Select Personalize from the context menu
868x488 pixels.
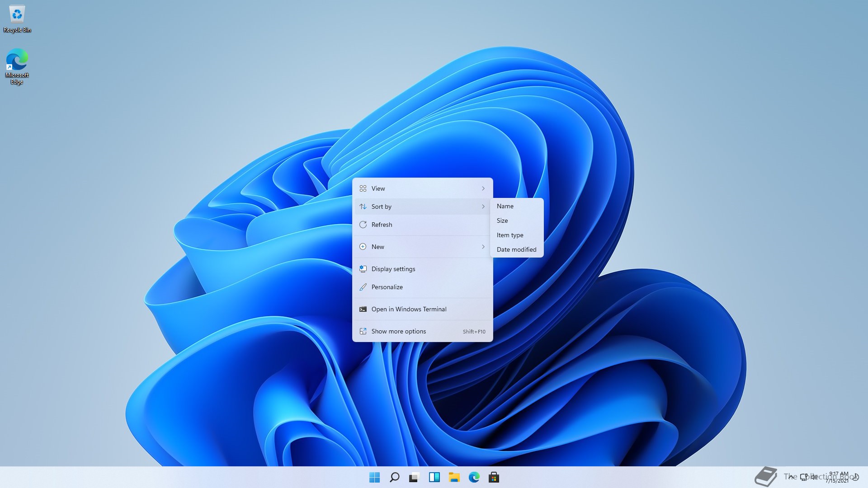pyautogui.click(x=422, y=287)
